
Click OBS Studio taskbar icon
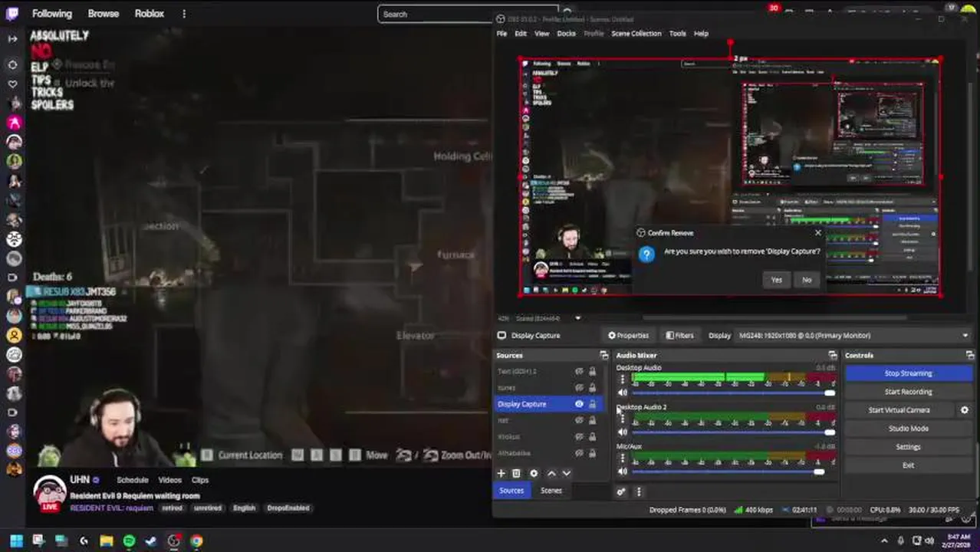pos(174,541)
